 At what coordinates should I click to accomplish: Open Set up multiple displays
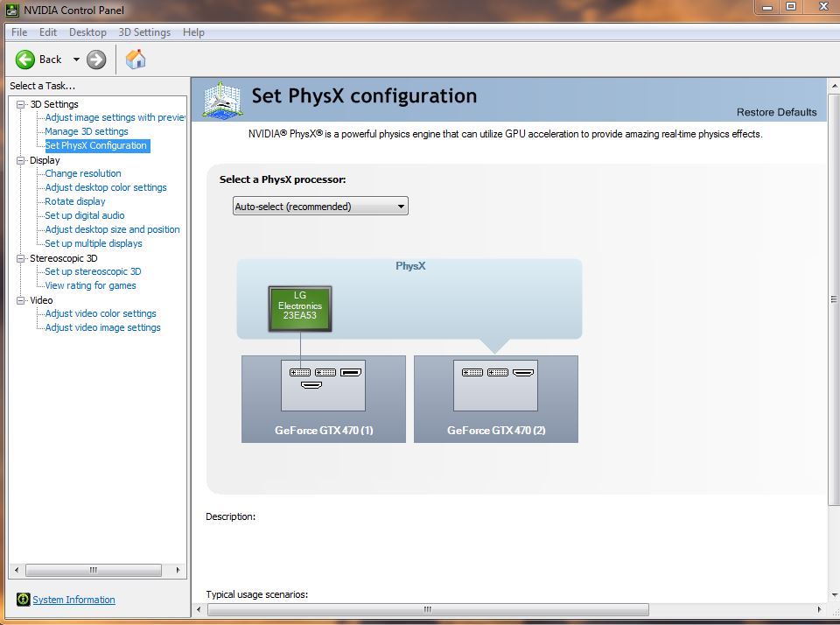coord(94,242)
